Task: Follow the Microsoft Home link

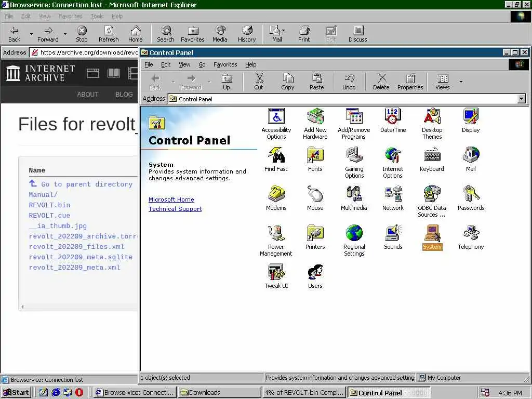Action: pyautogui.click(x=171, y=199)
